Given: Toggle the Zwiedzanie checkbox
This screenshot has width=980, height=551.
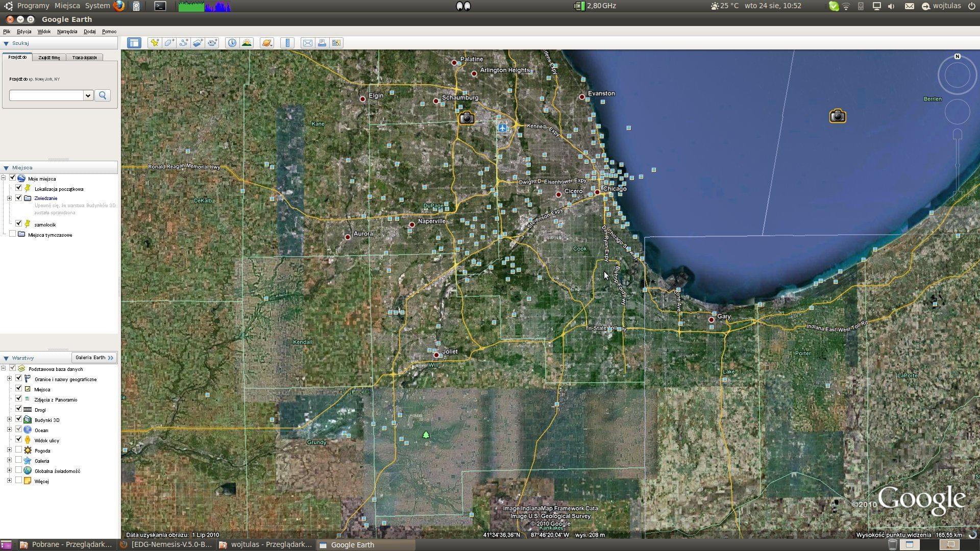Looking at the screenshot, I should pos(19,198).
